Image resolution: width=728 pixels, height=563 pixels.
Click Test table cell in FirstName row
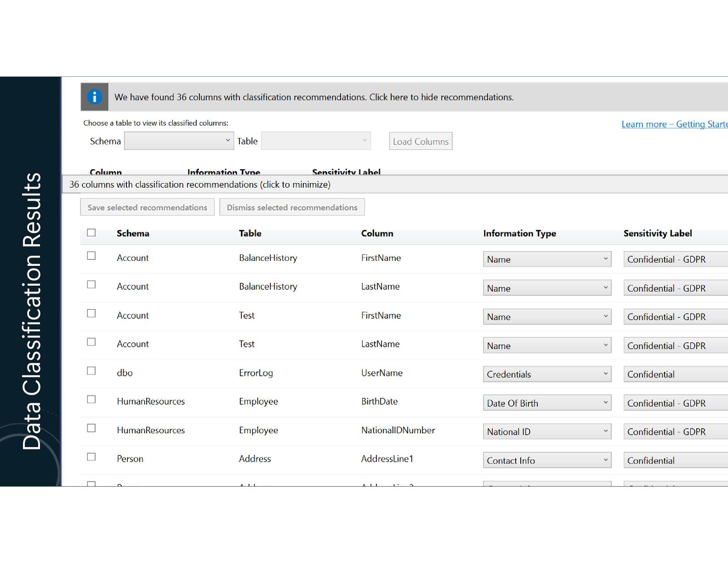247,315
